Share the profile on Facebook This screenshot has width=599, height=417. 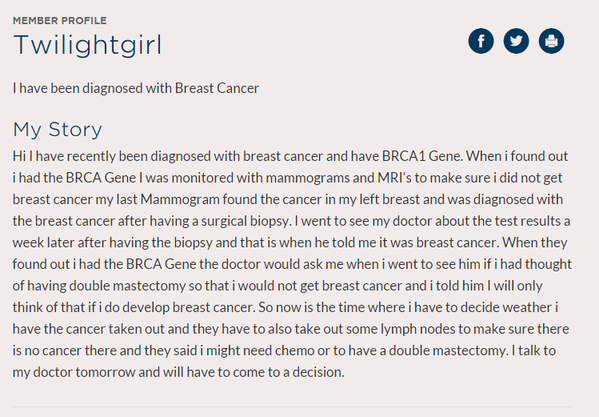(481, 41)
